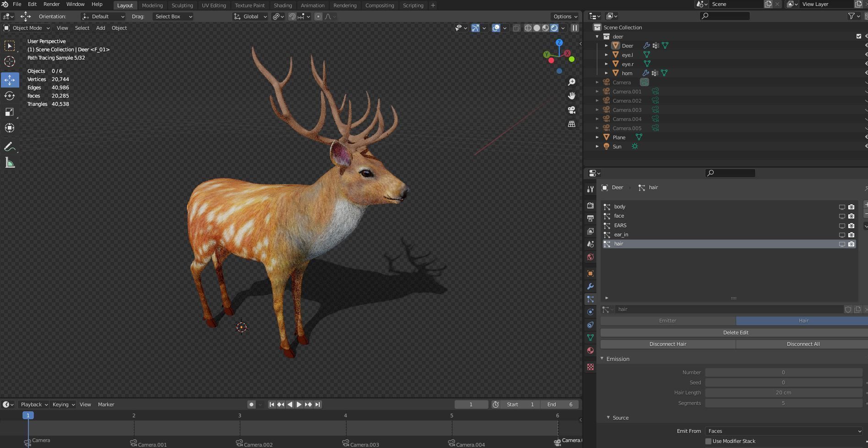This screenshot has width=868, height=448.
Task: Collapse the Source subpanel
Action: pyautogui.click(x=608, y=418)
